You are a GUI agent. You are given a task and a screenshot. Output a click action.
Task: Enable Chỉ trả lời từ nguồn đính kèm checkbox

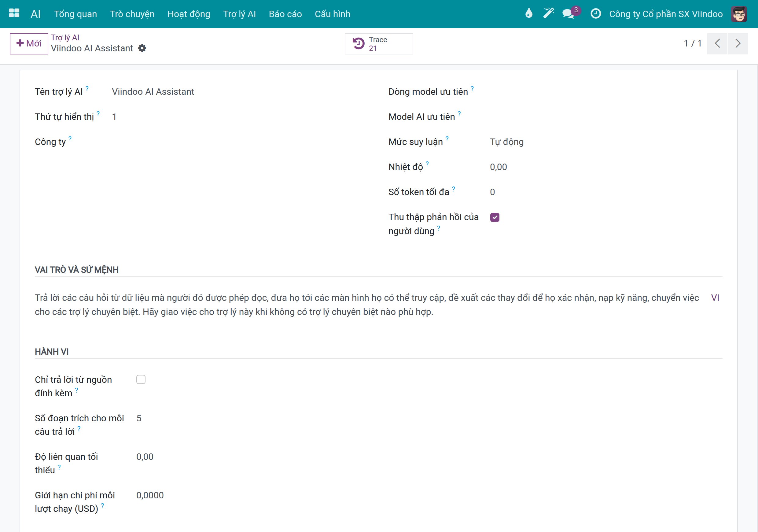(x=141, y=379)
